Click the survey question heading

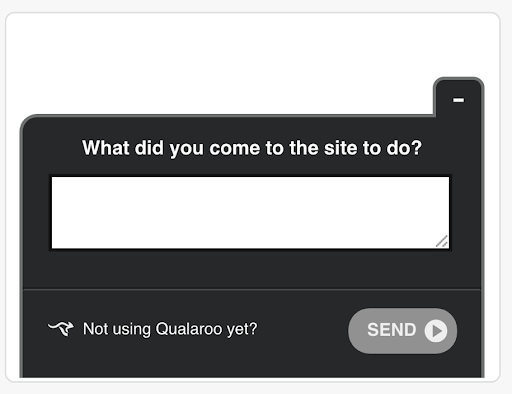pos(252,148)
